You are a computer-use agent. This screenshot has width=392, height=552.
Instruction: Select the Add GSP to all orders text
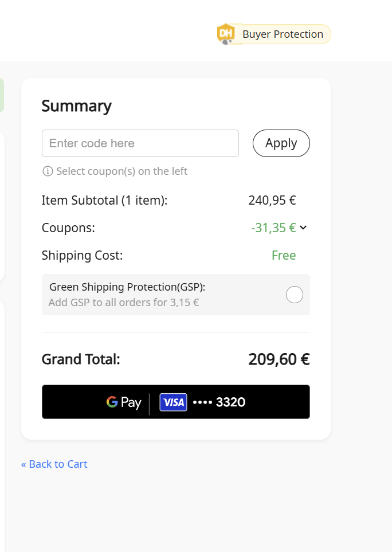coord(124,303)
